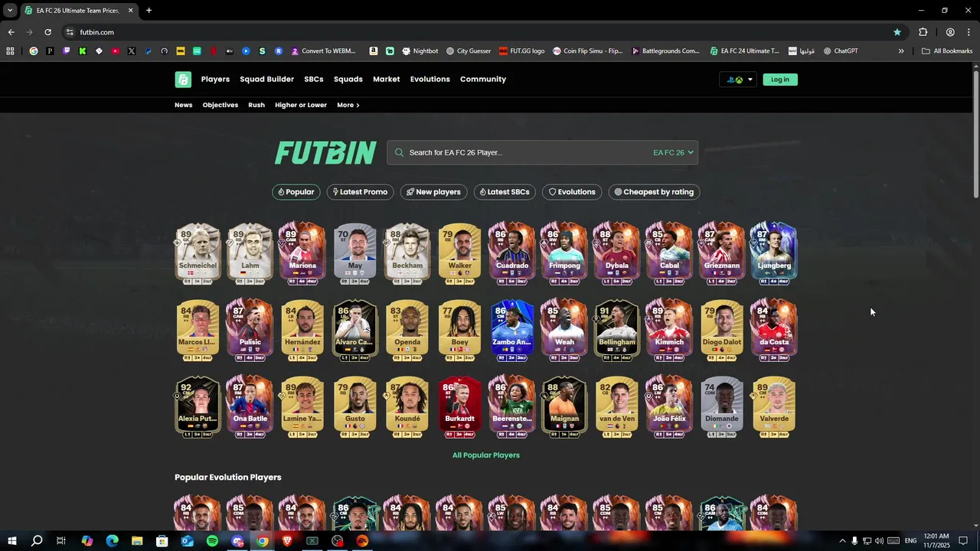The width and height of the screenshot is (980, 551).
Task: Open the Players menu
Action: 215,80
